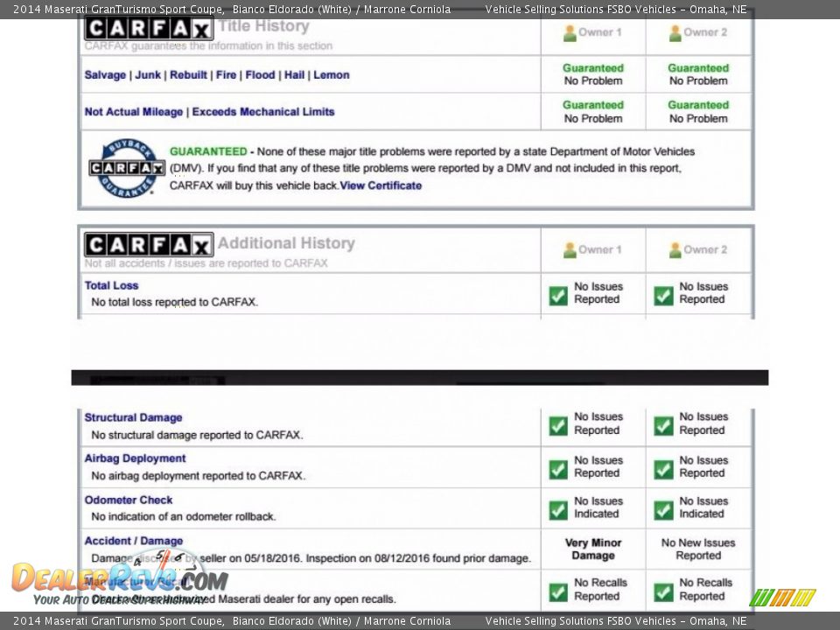Screen dimensions: 840x630
Task: Open the Flood title link
Action: tap(261, 75)
